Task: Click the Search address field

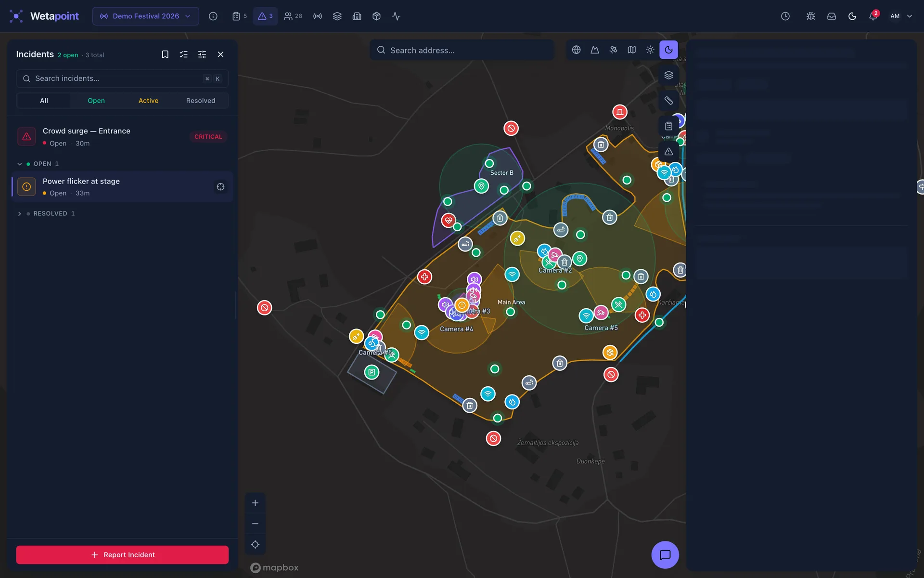Action: (462, 50)
